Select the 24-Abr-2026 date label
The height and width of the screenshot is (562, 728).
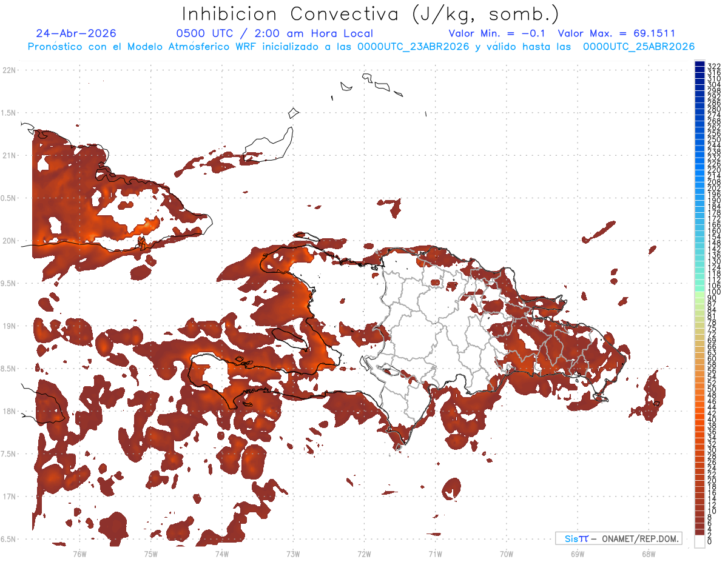tap(76, 34)
